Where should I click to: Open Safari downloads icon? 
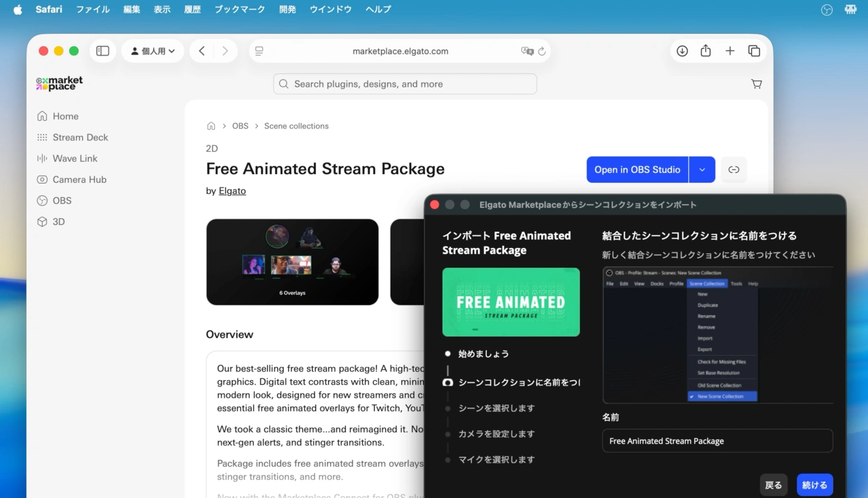tap(682, 50)
